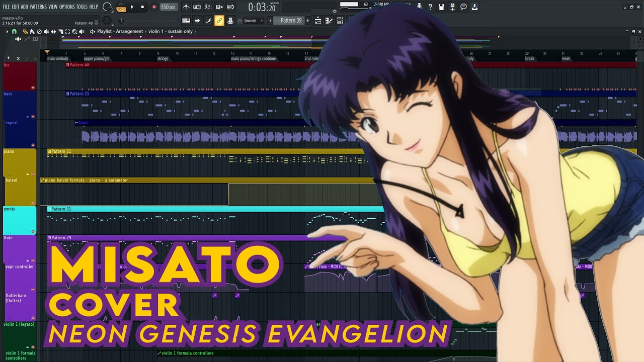Select the Delete tool
This screenshot has height=362, width=644.
[39, 31]
